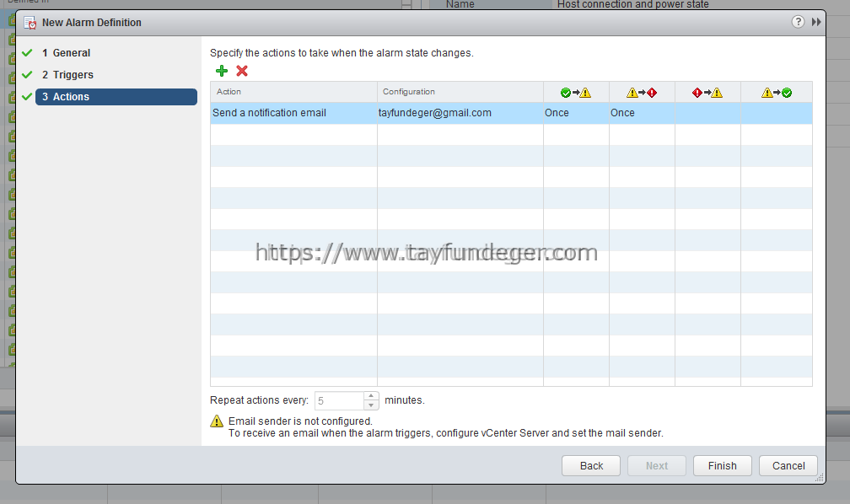
Task: Increase repeat minutes with up arrow
Action: click(x=371, y=396)
